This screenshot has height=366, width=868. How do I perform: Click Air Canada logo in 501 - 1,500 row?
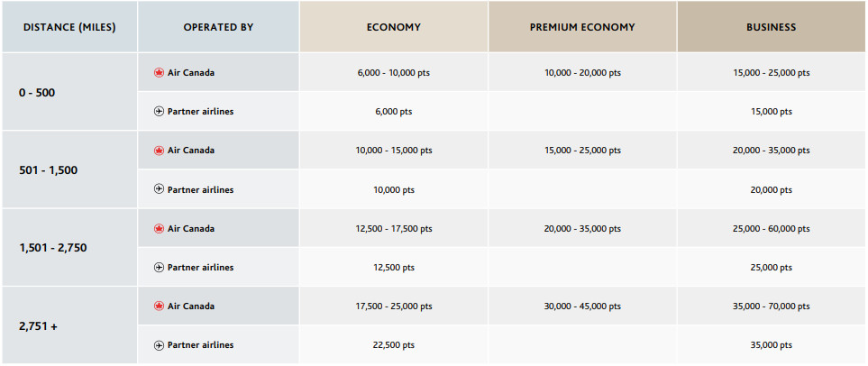coord(160,151)
